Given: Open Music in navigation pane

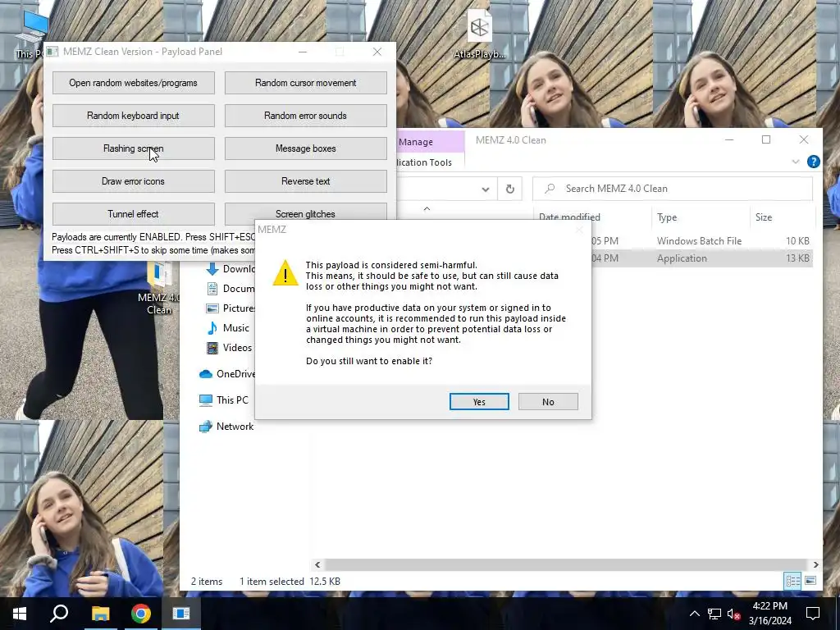Looking at the screenshot, I should pyautogui.click(x=229, y=328).
